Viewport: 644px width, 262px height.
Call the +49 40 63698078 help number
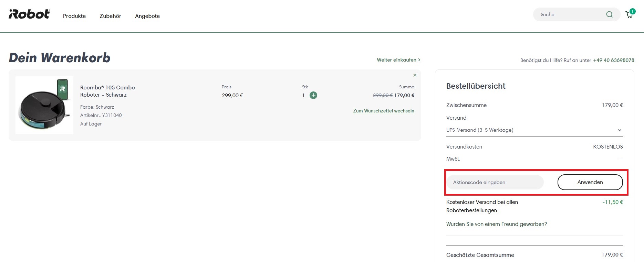tap(613, 60)
